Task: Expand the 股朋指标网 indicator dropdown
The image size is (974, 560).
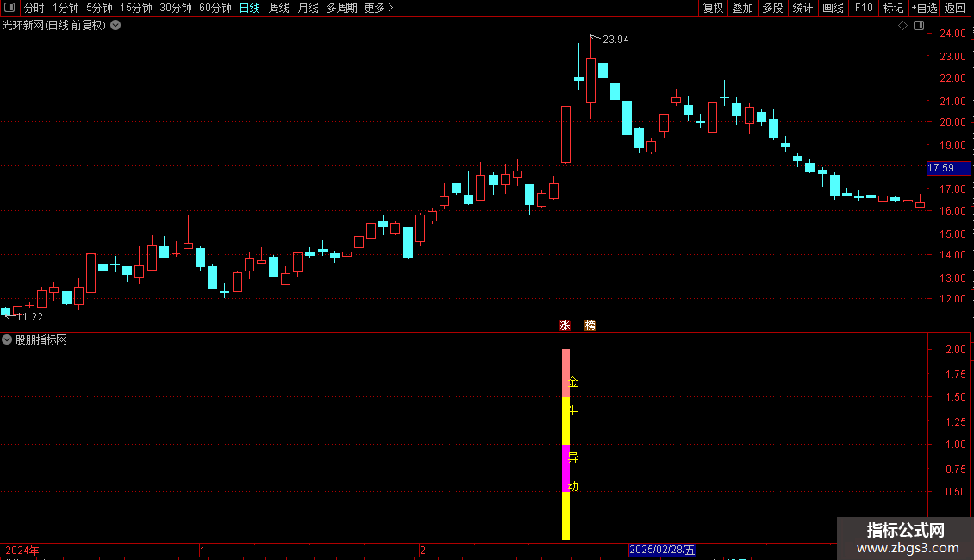Action: 7,339
